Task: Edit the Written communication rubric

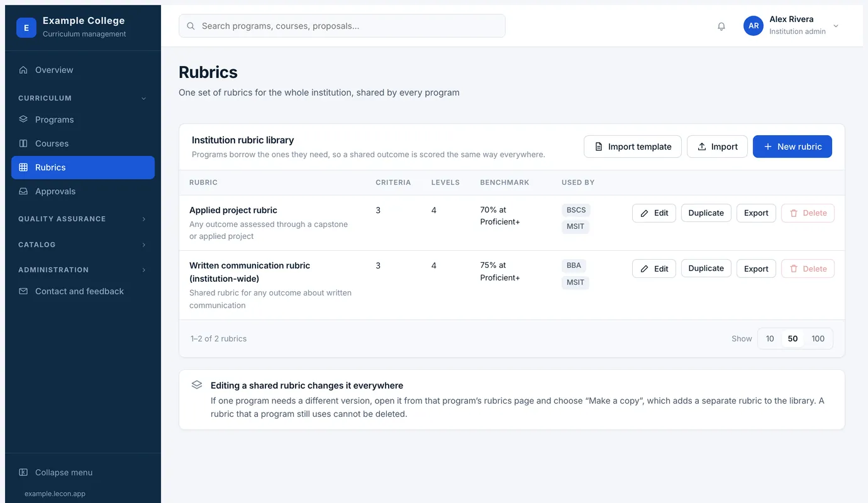Action: coord(654,268)
